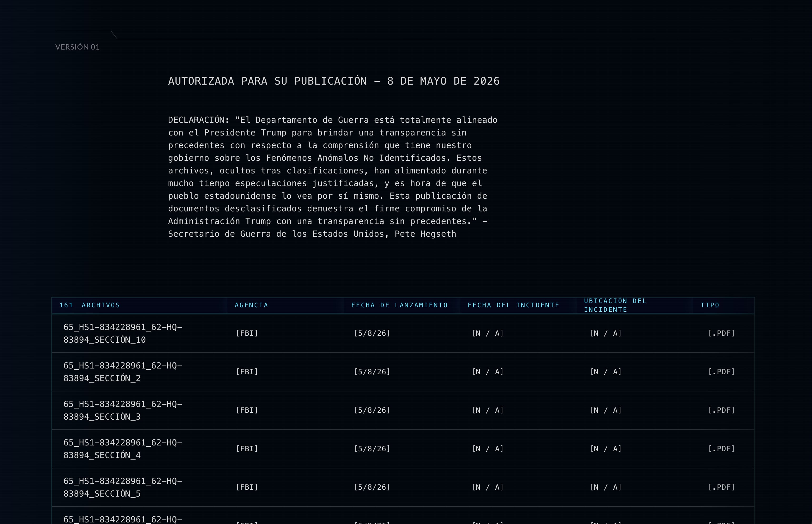Click release date '[5/8/26]' in SECCIÓN_10 row
This screenshot has height=524, width=812.
(x=372, y=333)
